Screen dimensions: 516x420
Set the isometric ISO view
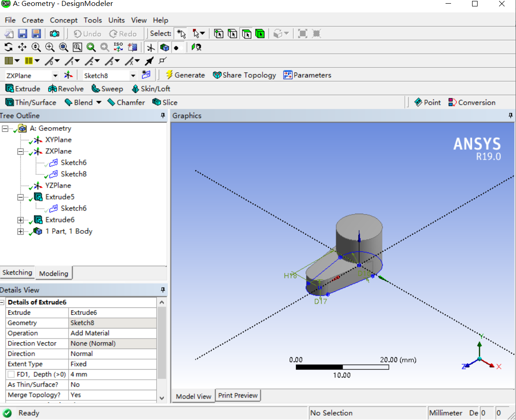118,48
